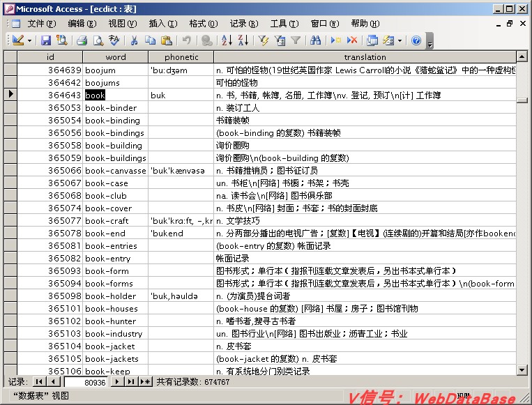
Task: Click the word cell 'book-jacket'
Action: point(115,346)
